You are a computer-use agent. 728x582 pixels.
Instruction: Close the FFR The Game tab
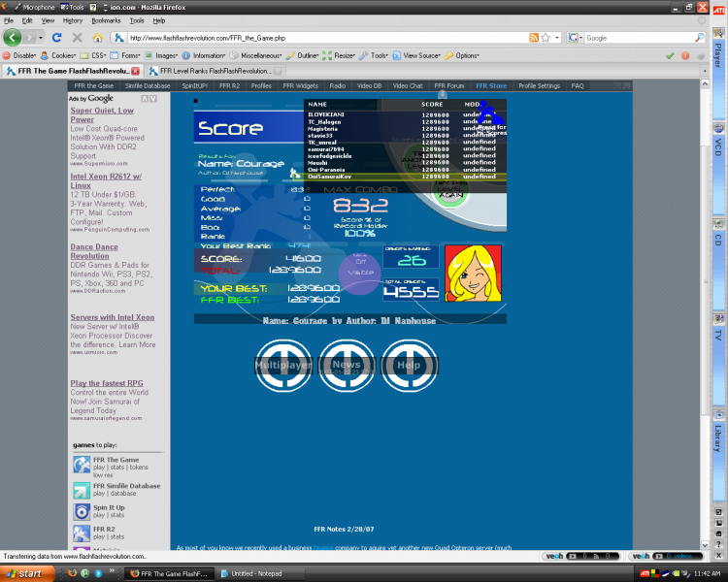(x=135, y=71)
